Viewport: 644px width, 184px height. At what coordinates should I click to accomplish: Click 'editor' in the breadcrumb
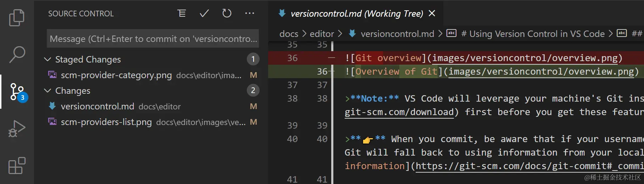coord(322,34)
